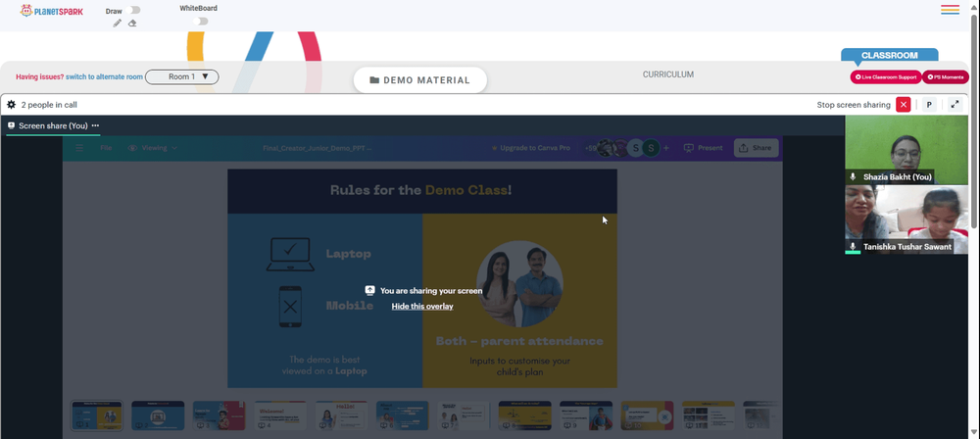
Task: Select slide thumbnail 5 Hello
Action: point(341,415)
